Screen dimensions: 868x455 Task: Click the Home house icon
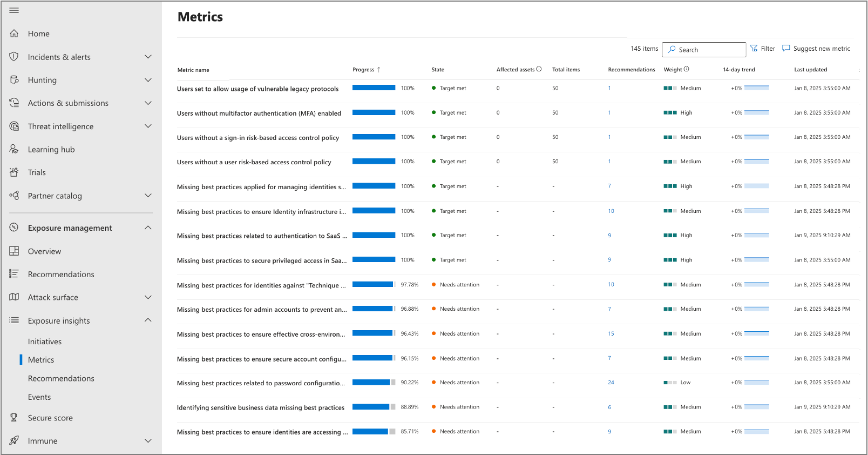[x=14, y=34]
